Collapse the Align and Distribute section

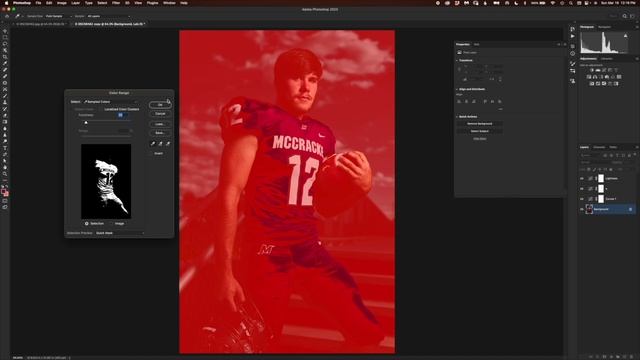[457, 89]
